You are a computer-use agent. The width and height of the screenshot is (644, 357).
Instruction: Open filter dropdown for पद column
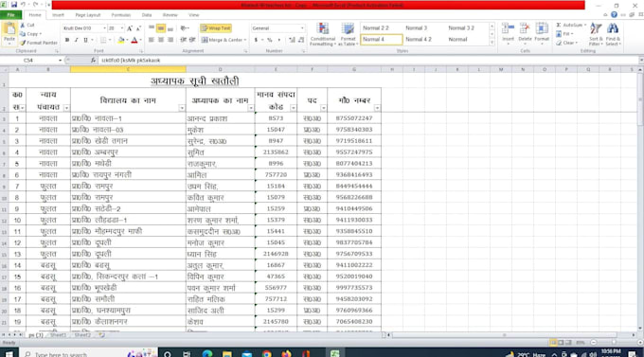tap(323, 108)
